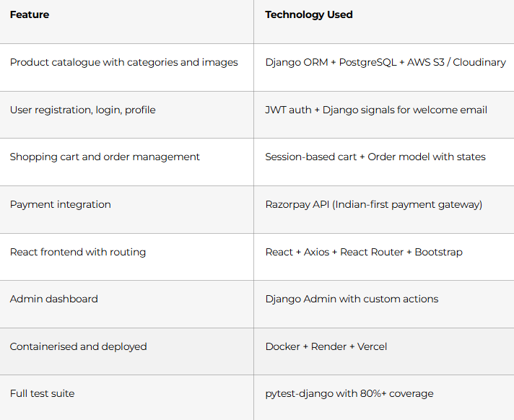
Task: Click JWT auth + Django signals text
Action: (x=376, y=110)
